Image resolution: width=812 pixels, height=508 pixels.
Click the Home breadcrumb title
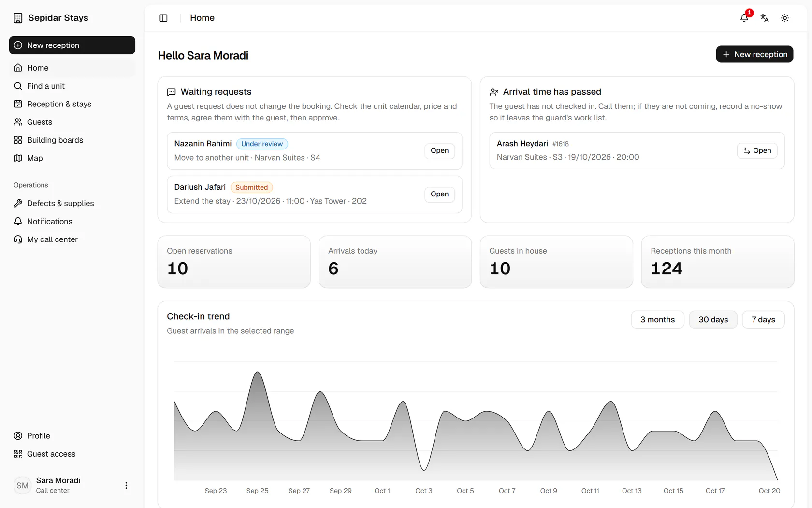click(202, 18)
